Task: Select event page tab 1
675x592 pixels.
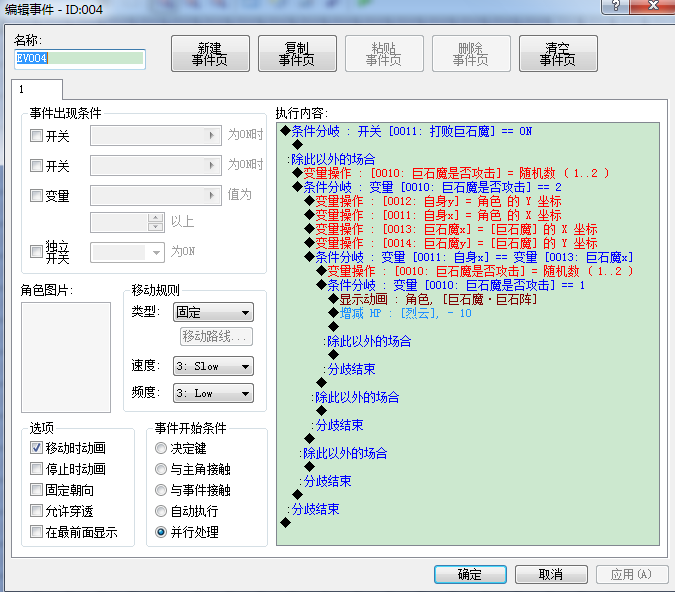Action: coord(37,89)
